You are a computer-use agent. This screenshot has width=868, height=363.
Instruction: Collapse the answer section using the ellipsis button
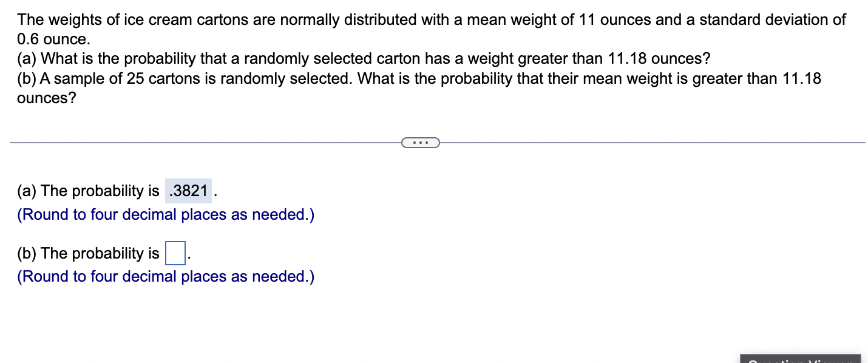coord(421,142)
